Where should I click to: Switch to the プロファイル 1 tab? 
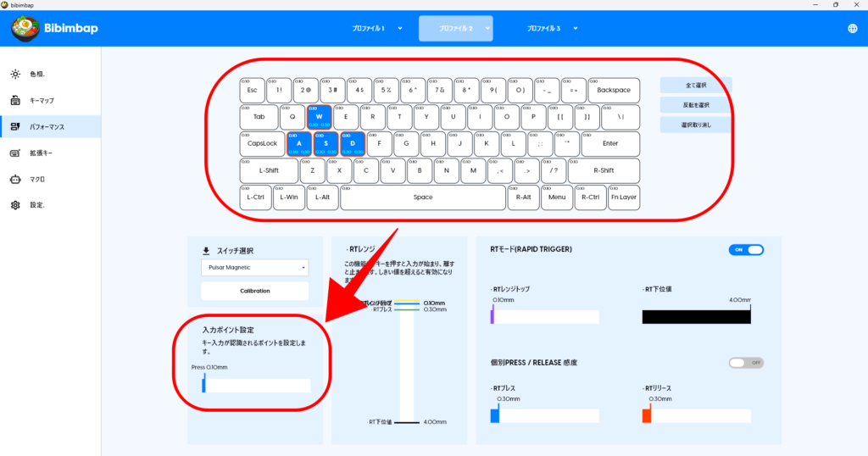(369, 28)
